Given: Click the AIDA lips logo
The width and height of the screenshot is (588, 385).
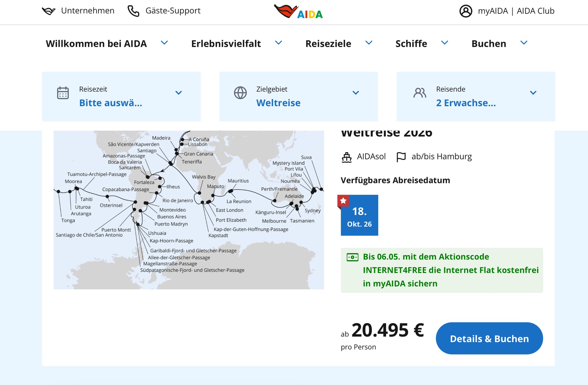Looking at the screenshot, I should [298, 12].
